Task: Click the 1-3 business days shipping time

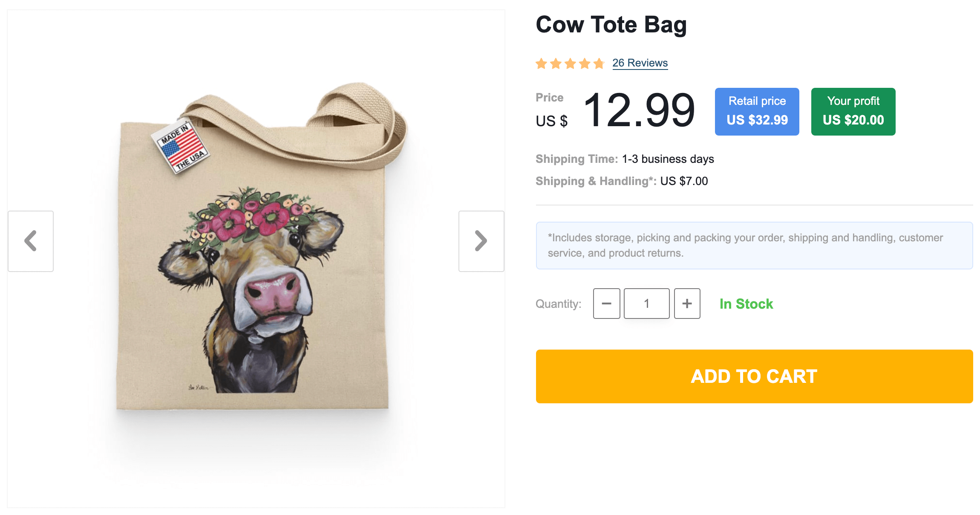Action: coord(668,159)
